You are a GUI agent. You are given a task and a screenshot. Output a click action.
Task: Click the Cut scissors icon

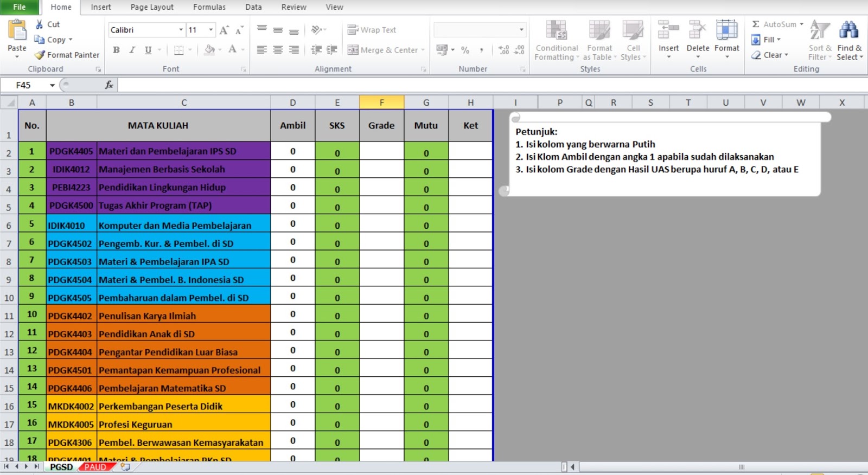coord(40,24)
